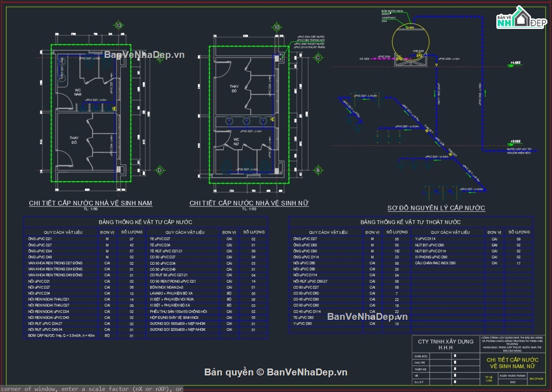Screen dimensions: 552x392
Task: Click the BẢNG THỐNG KÊ VẬT TƯ THOÁT NƯỚC header
Action: click(x=410, y=222)
